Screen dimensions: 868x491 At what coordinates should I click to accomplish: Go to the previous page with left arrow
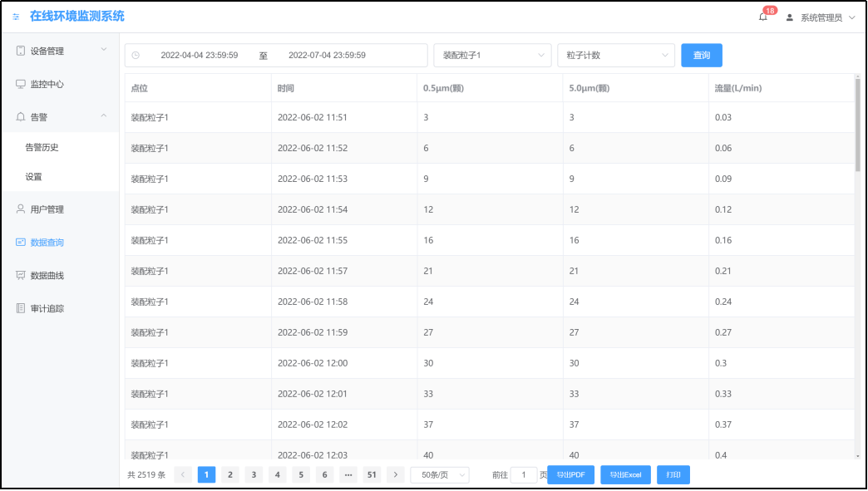coord(183,475)
